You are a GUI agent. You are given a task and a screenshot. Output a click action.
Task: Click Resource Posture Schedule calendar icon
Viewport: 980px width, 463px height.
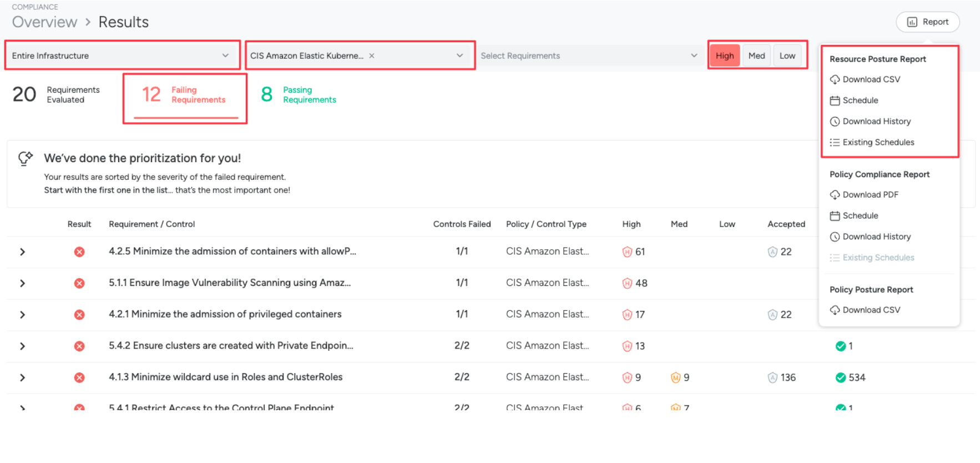point(835,100)
